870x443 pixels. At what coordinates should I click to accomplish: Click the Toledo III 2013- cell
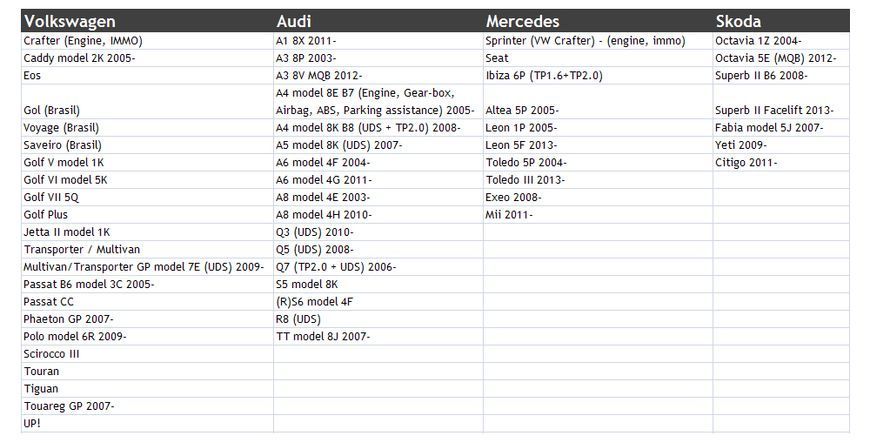[598, 180]
